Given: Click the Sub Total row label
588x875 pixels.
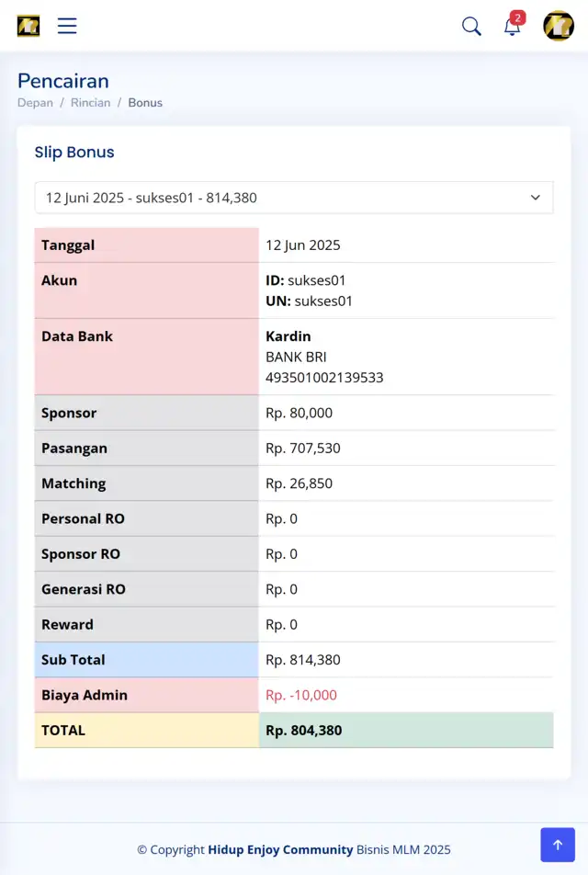Looking at the screenshot, I should point(73,660).
